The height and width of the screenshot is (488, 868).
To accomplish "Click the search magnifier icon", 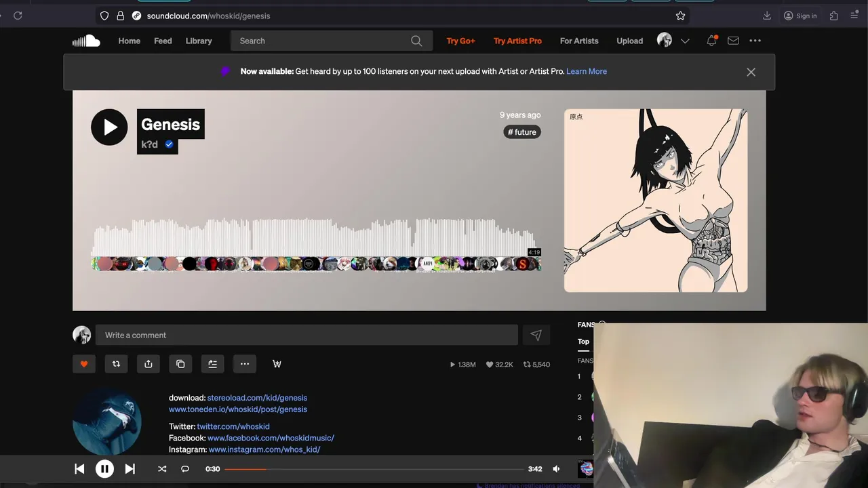I will (x=416, y=41).
